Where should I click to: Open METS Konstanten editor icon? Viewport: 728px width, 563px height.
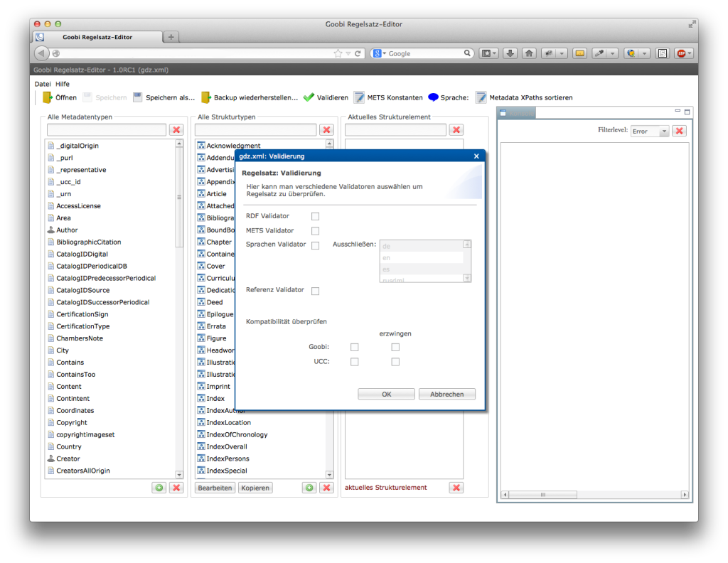(359, 97)
